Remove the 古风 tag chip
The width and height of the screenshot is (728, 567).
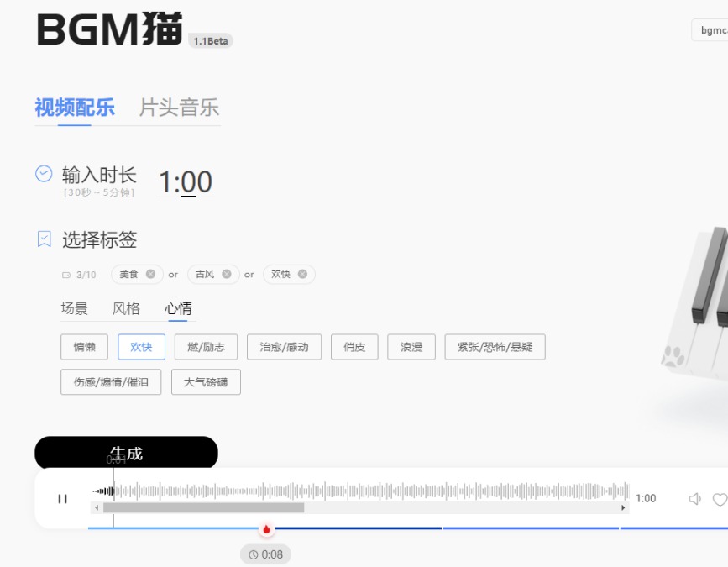click(227, 274)
